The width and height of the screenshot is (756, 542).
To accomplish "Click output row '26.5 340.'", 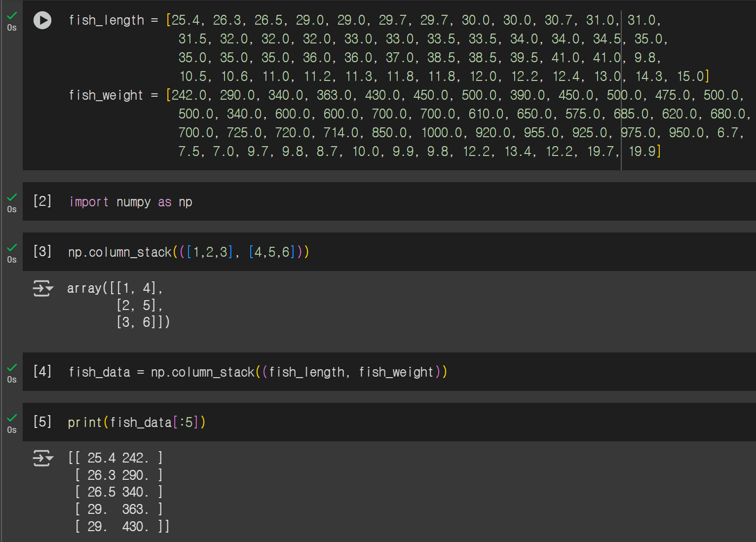I will (119, 492).
